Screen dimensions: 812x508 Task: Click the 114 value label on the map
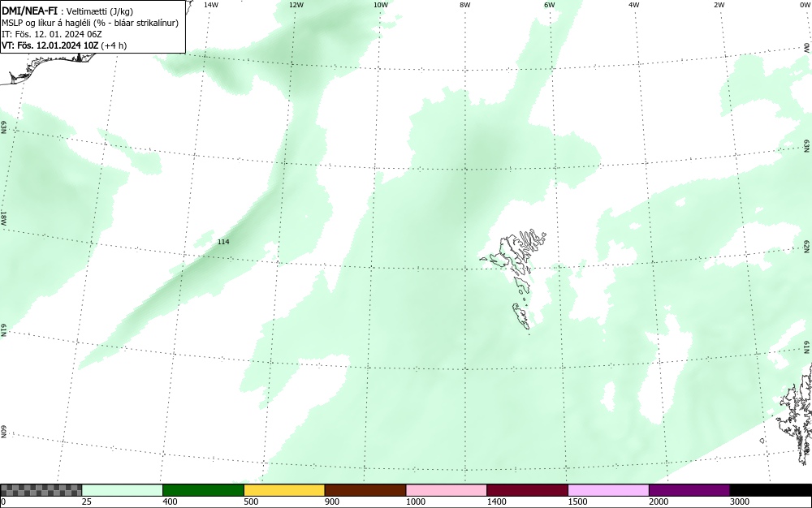click(x=223, y=242)
